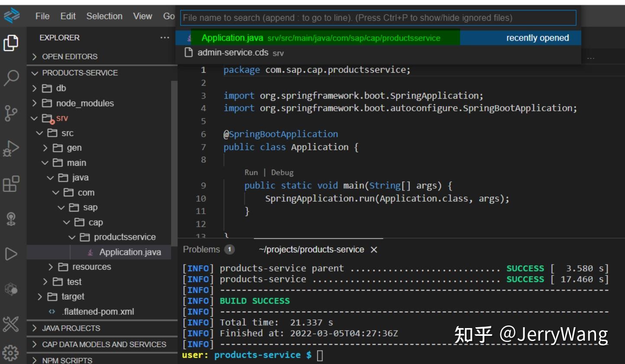Viewport: 625px width, 364px height.
Task: Select Application.java in the file tree
Action: point(99,252)
